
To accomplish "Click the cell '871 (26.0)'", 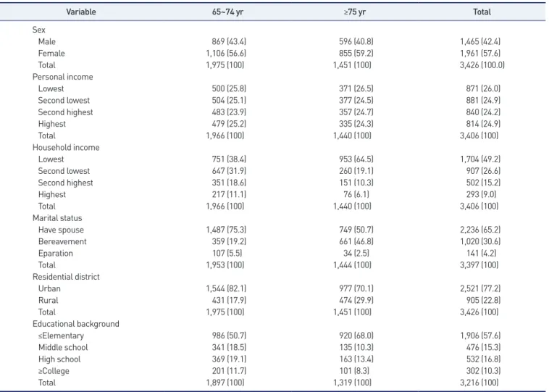I will pos(483,88).
